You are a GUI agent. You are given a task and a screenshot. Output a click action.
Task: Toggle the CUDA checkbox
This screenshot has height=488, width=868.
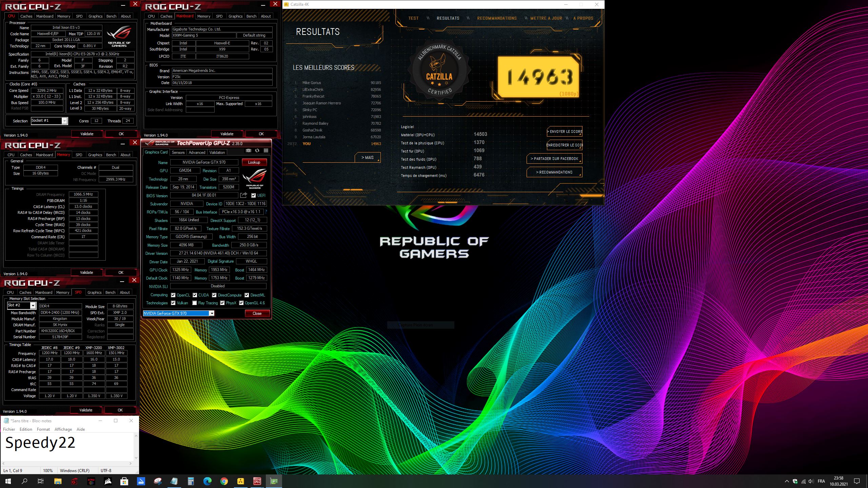195,295
